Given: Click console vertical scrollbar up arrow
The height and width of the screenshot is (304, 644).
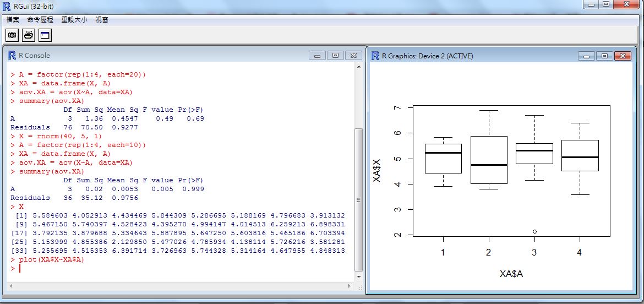Looking at the screenshot, I should (x=359, y=67).
